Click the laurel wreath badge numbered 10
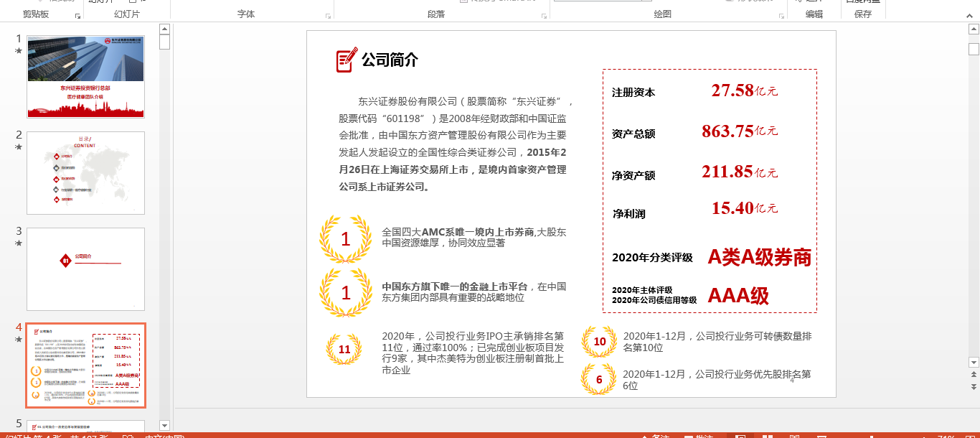 coord(599,342)
